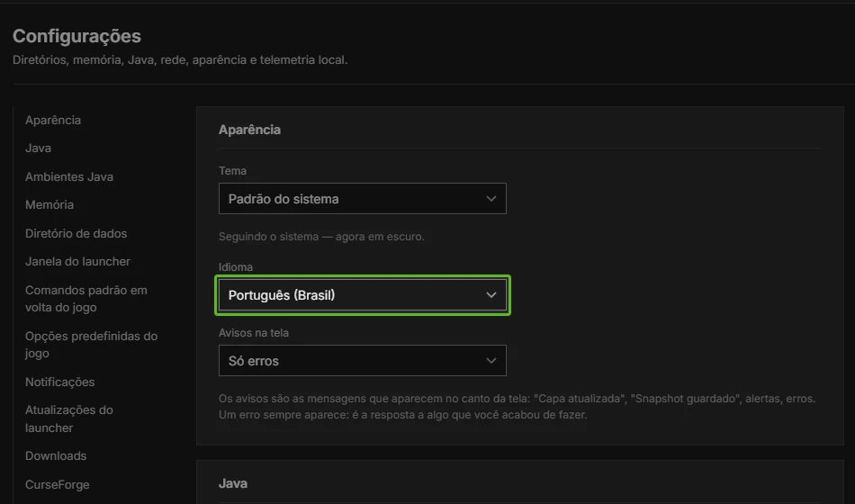Image resolution: width=855 pixels, height=504 pixels.
Task: Click the Configurações page heading
Action: pos(76,36)
